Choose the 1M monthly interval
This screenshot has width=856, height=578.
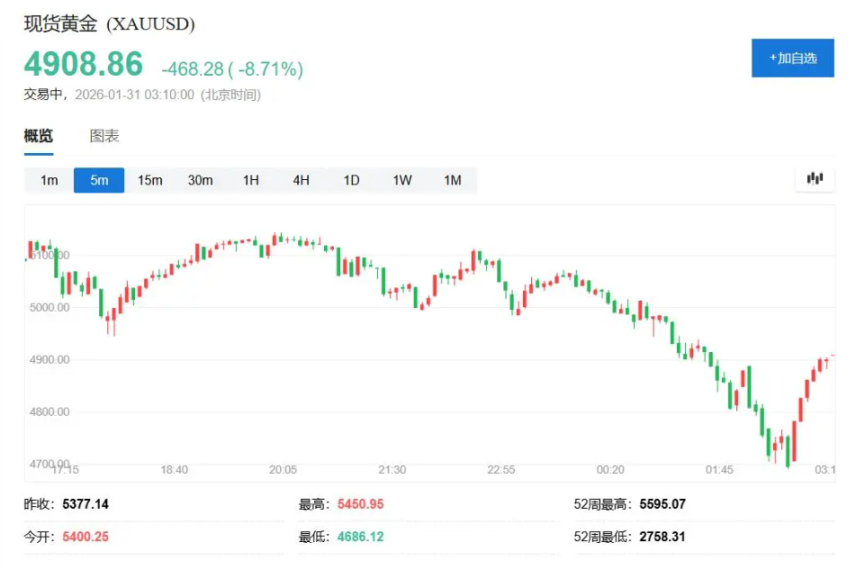[x=452, y=180]
